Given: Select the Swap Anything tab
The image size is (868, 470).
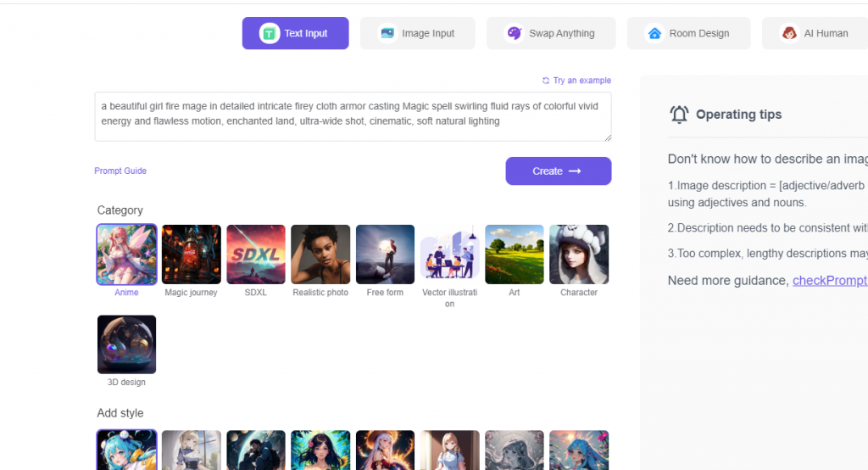Looking at the screenshot, I should coord(550,33).
